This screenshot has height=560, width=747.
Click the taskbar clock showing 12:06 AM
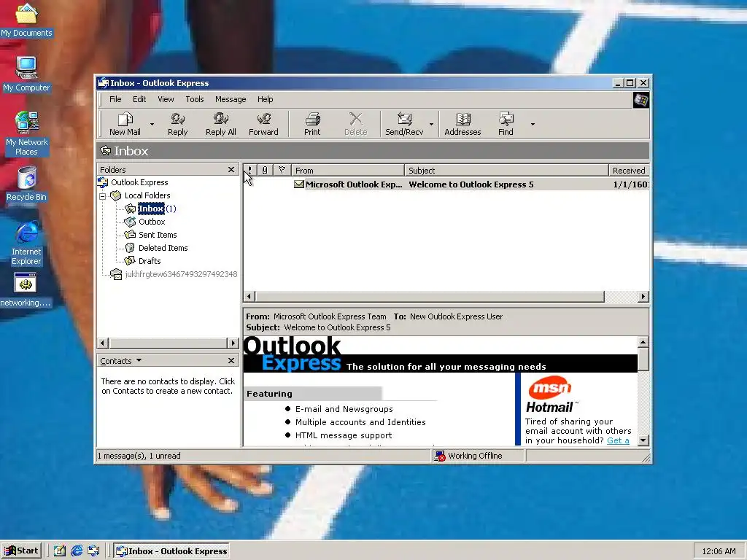(x=719, y=551)
